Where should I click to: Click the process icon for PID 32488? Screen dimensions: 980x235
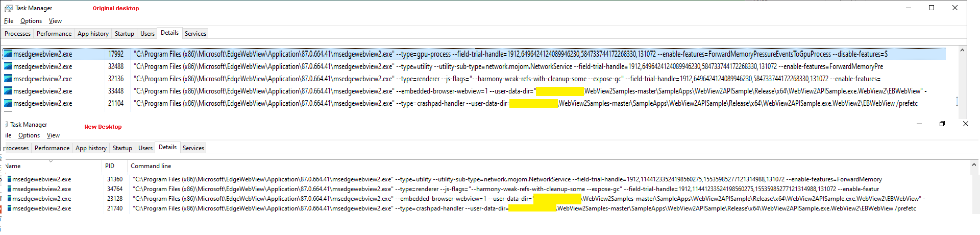(x=8, y=66)
